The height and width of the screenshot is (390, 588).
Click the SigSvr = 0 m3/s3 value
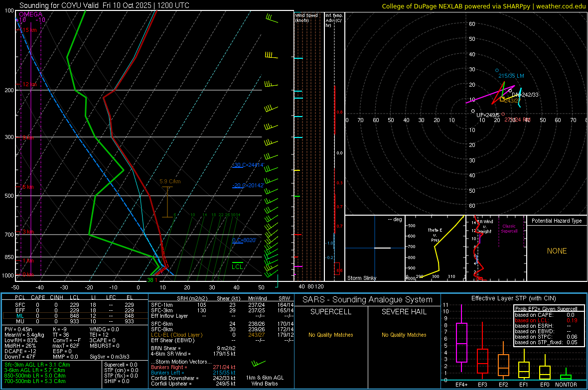click(110, 357)
